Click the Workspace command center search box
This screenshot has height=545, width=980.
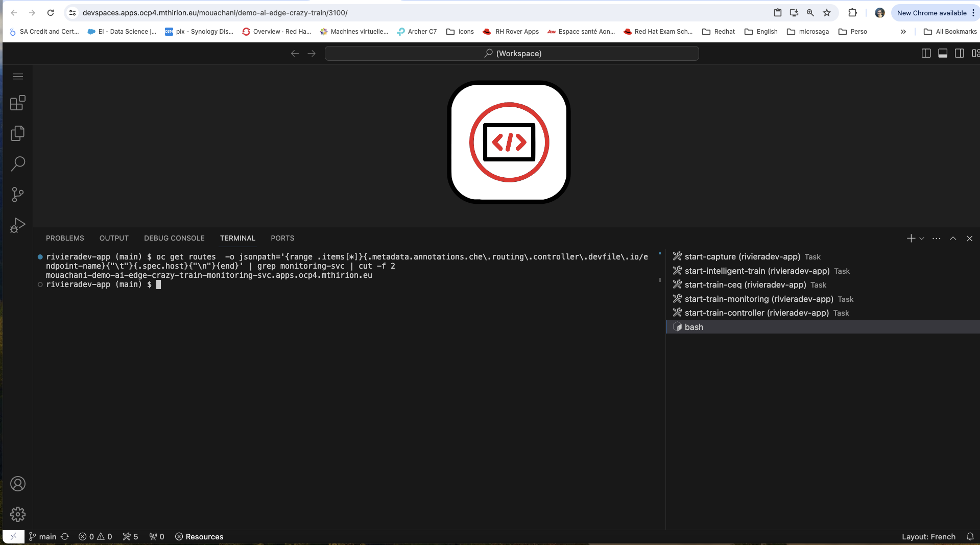(512, 53)
